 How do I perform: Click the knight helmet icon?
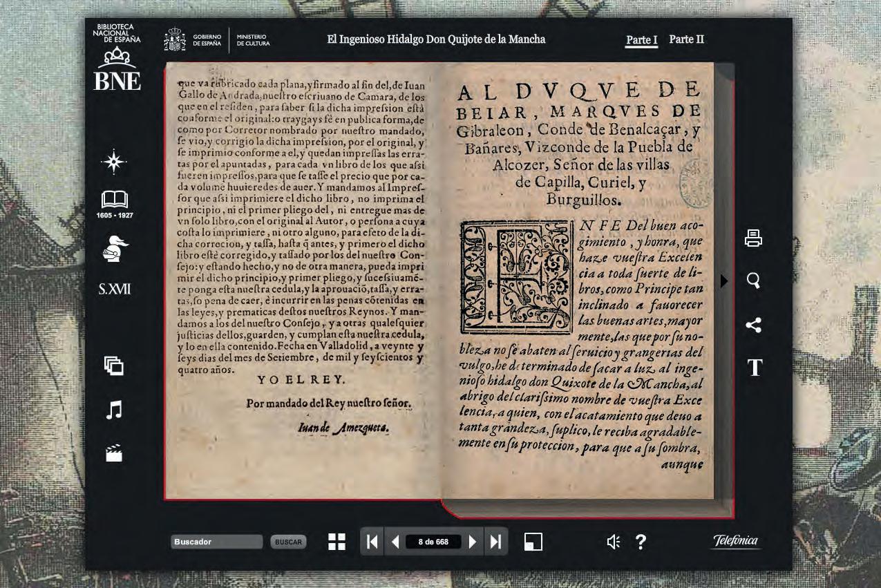click(115, 247)
